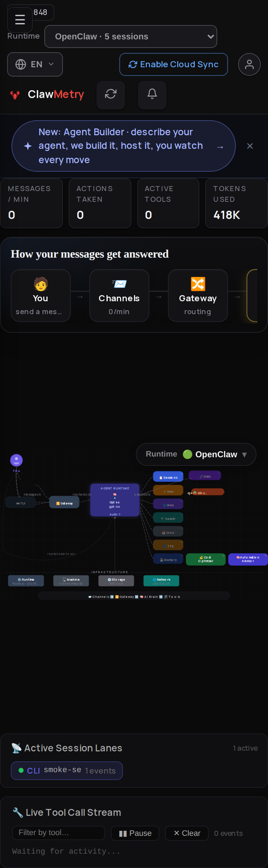268x868 pixels.
Task: Clear the tool call events
Action: 187,833
